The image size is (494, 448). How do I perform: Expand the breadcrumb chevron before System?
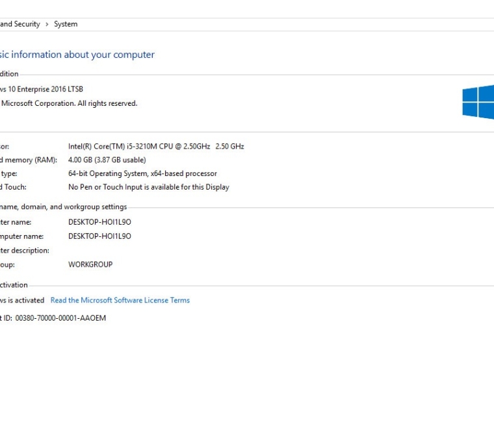47,24
